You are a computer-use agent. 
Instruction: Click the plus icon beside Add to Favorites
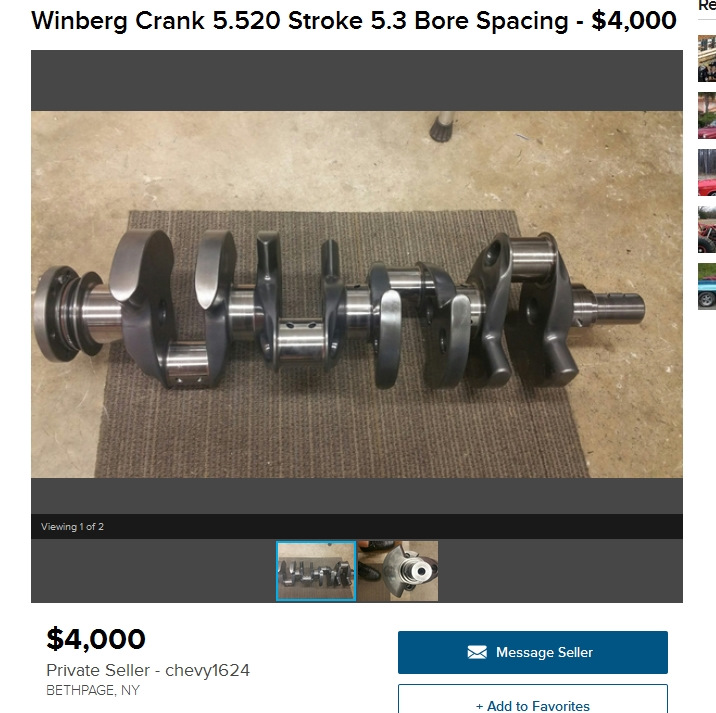[x=479, y=706]
